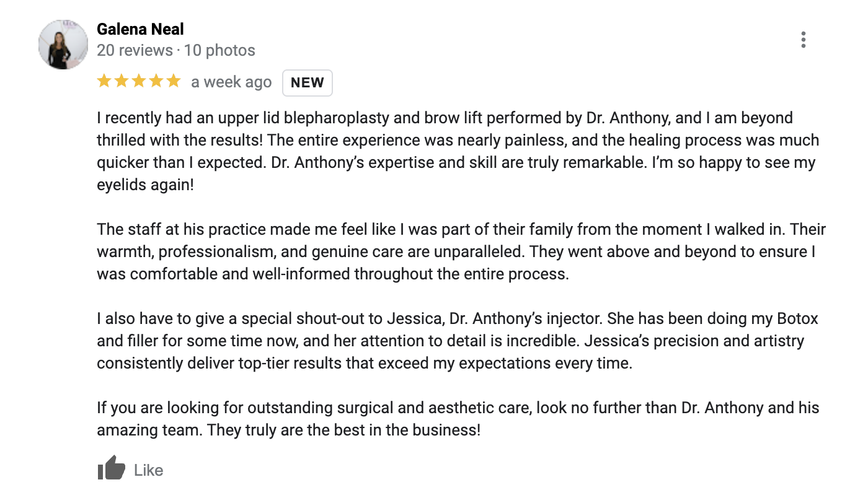This screenshot has width=868, height=503.
Task: Select the third yellow rating star
Action: pyautogui.click(x=139, y=81)
